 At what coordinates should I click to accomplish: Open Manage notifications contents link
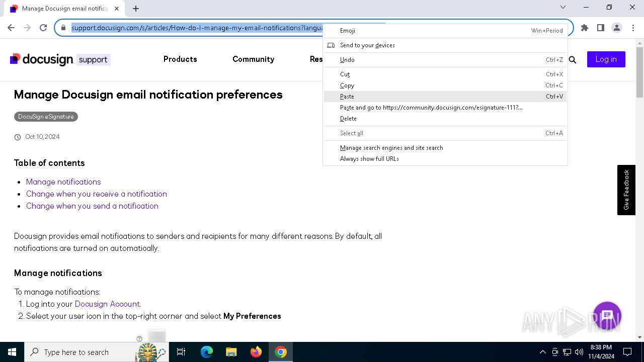click(63, 182)
